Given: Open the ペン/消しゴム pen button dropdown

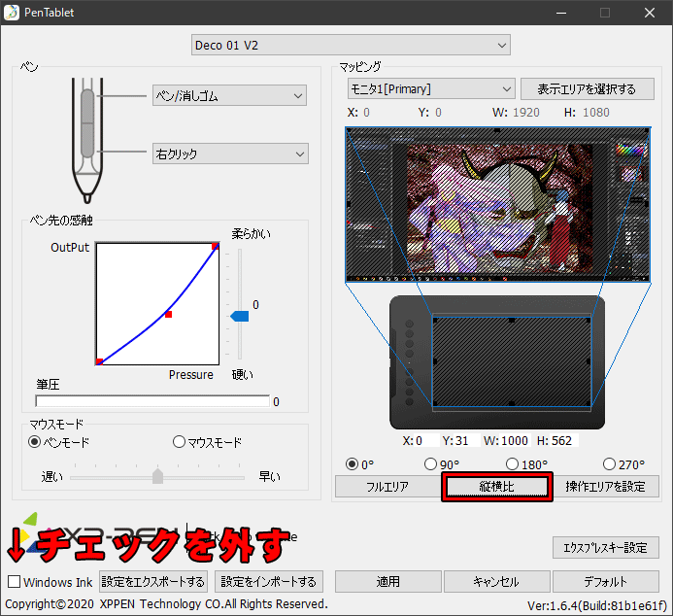Looking at the screenshot, I should 229,95.
